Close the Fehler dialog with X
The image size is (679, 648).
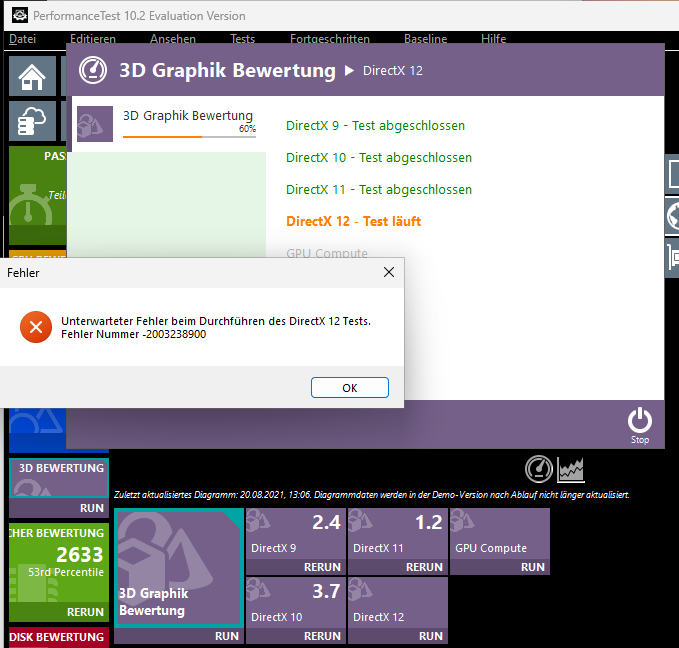389,272
